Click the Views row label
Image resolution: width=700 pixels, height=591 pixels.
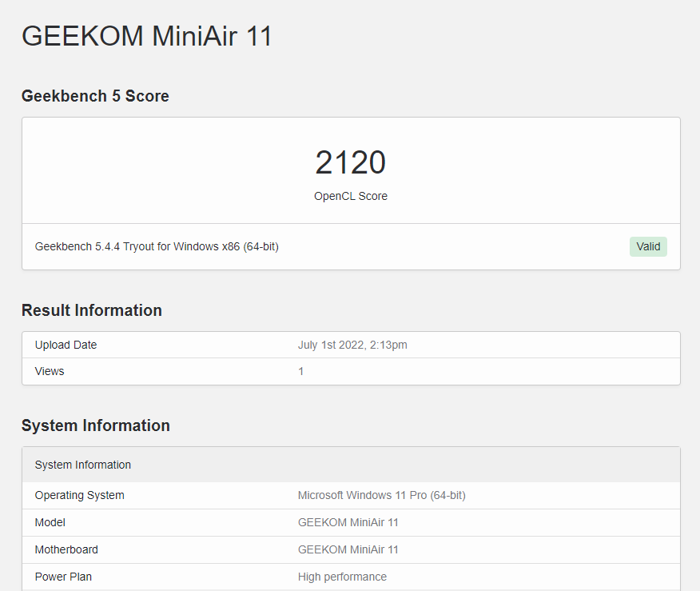tap(50, 371)
